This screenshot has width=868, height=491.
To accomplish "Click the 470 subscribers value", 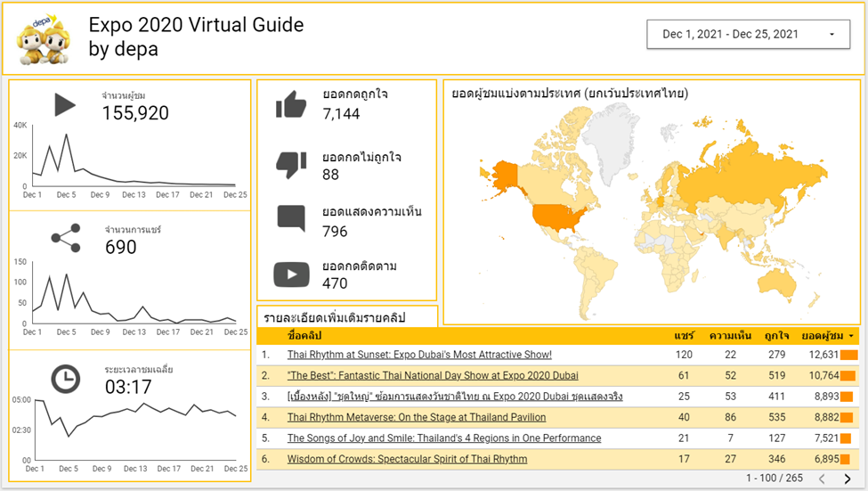I will tap(335, 283).
